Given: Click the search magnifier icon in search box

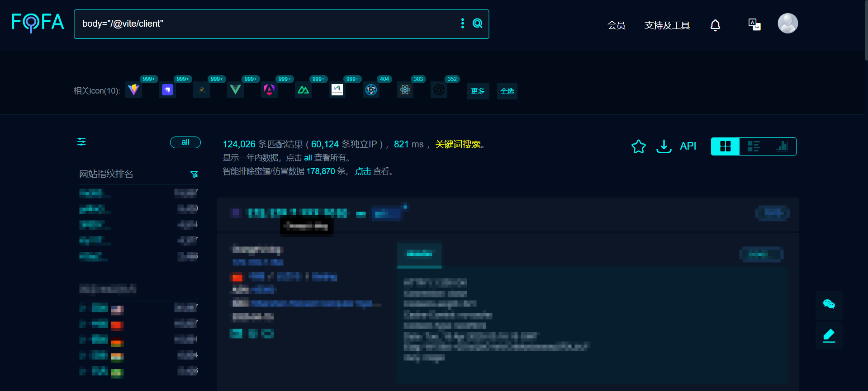Looking at the screenshot, I should 477,24.
